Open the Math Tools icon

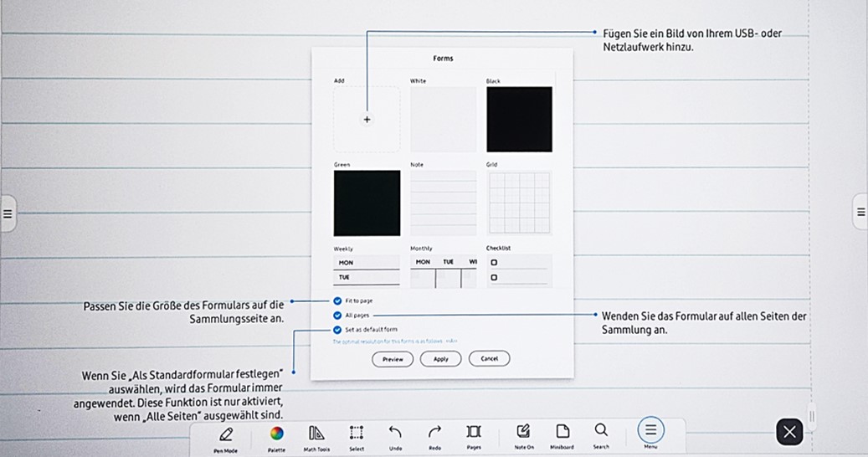pos(316,433)
